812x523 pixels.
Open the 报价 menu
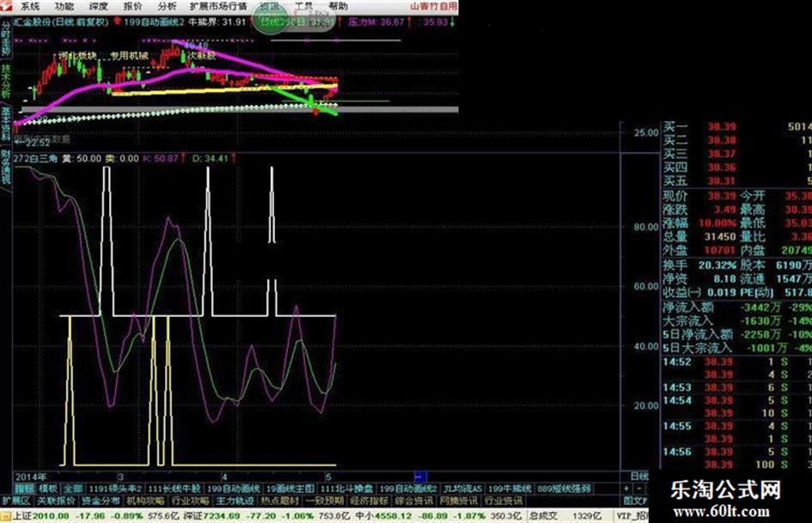pyautogui.click(x=132, y=6)
